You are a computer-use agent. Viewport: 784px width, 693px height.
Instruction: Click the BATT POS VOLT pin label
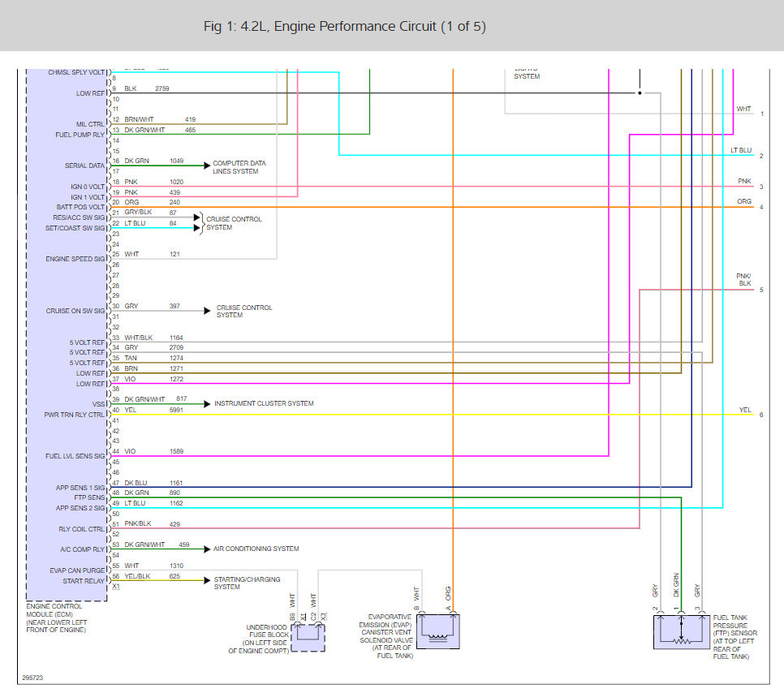coord(80,207)
